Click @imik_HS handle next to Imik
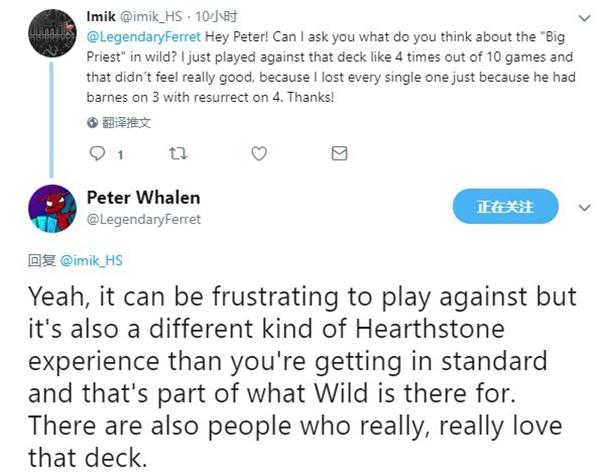This screenshot has width=600, height=474. click(x=151, y=16)
